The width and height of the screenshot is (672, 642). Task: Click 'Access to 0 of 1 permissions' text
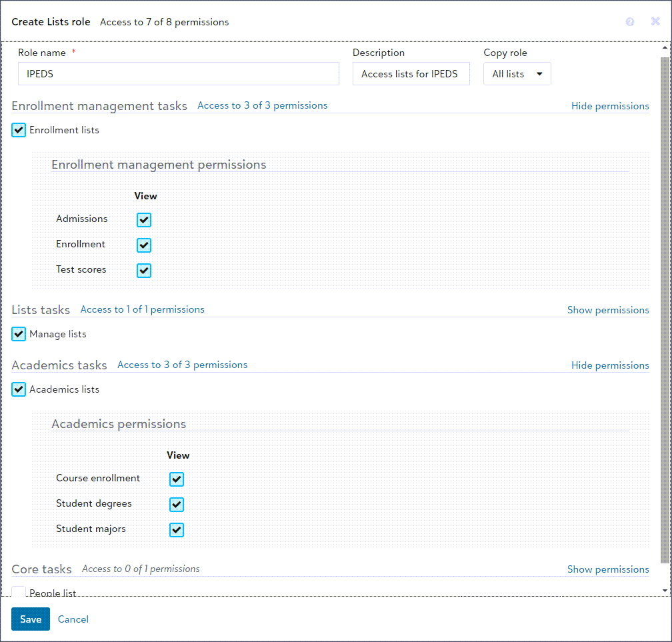pyautogui.click(x=141, y=569)
